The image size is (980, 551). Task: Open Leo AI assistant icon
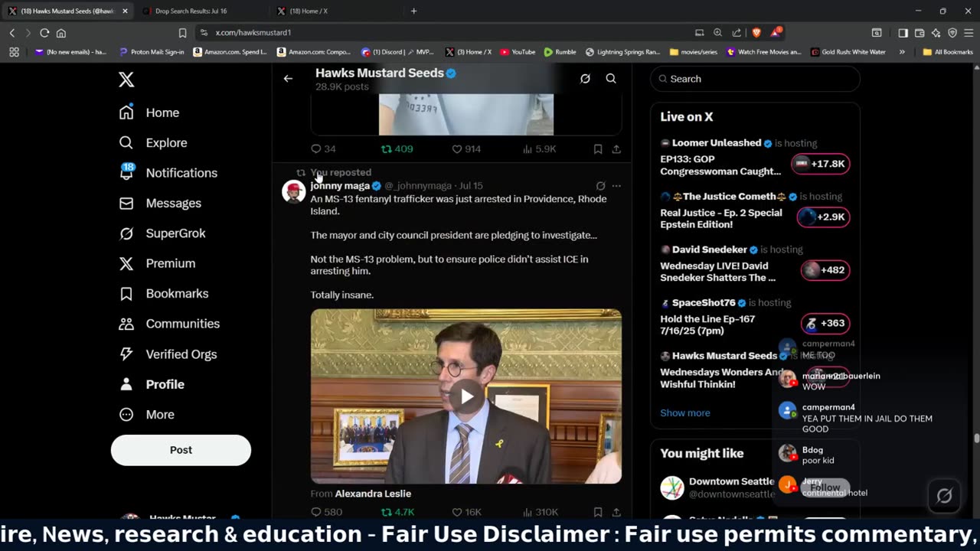point(936,33)
